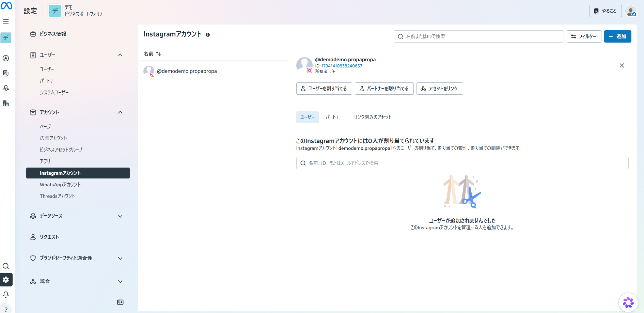The width and height of the screenshot is (644, 313).
Task: Expand the データソース section
Action: 77,216
